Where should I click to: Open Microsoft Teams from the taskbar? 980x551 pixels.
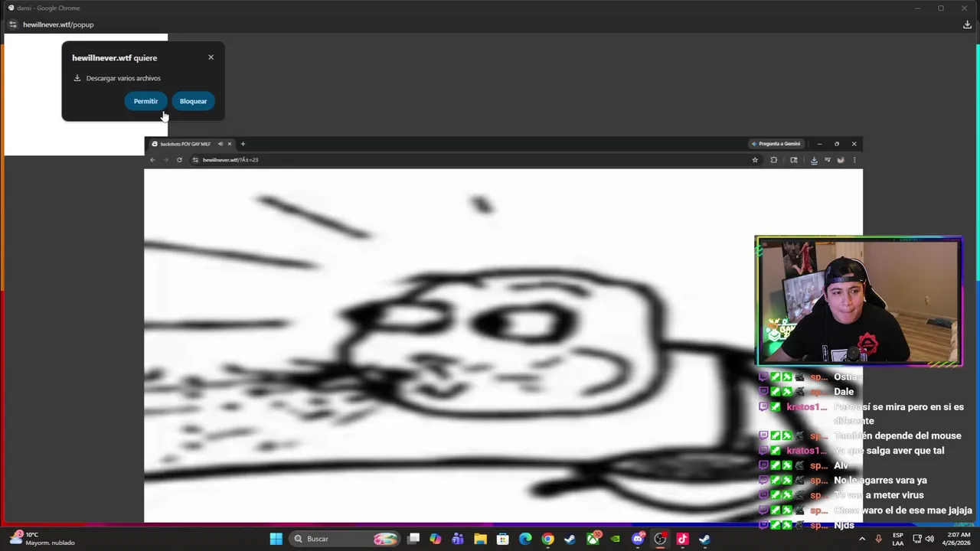(458, 539)
